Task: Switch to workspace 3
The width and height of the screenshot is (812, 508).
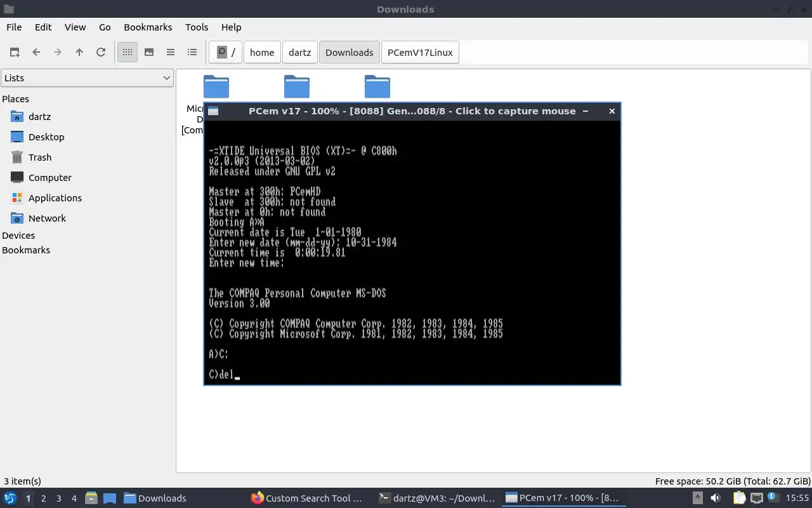Action: 58,498
